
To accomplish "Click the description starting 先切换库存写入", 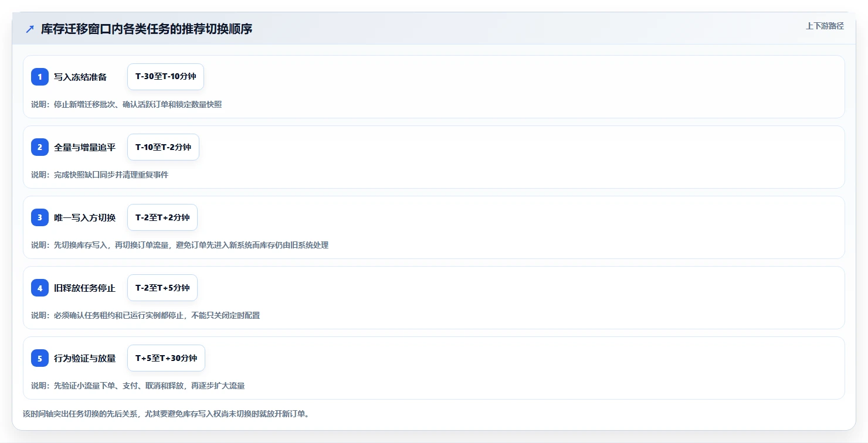I will (x=179, y=245).
